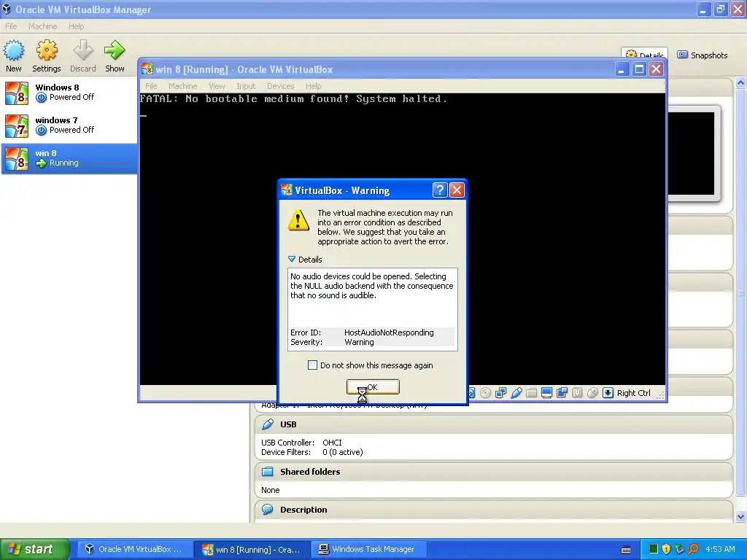Click the yellow security shield tray icon
Image resolution: width=747 pixels, height=560 pixels.
666,549
